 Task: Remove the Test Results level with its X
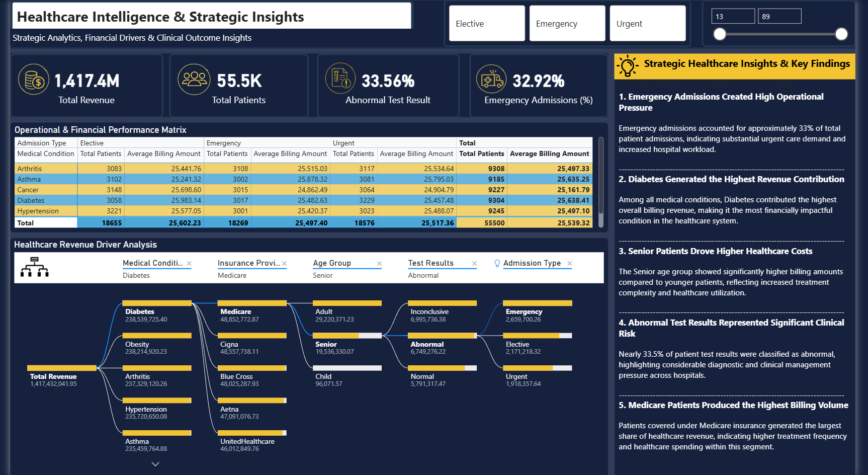(474, 263)
